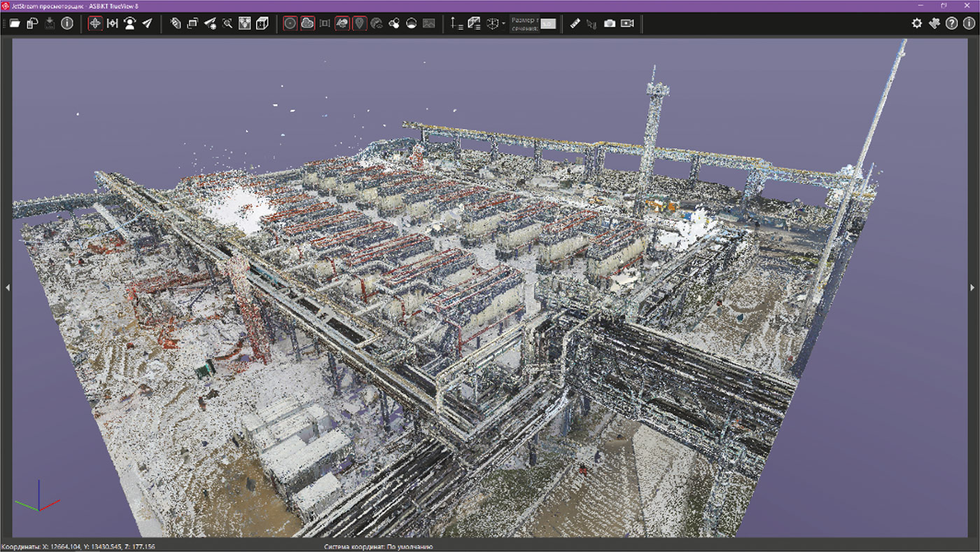The image size is (980, 552).
Task: Toggle the circular scan positions icon
Action: click(290, 23)
